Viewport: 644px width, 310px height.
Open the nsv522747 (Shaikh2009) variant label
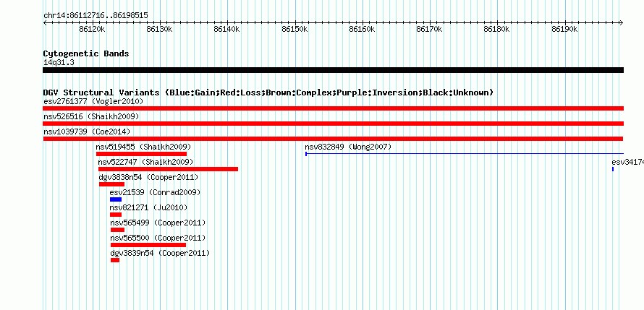pos(145,162)
